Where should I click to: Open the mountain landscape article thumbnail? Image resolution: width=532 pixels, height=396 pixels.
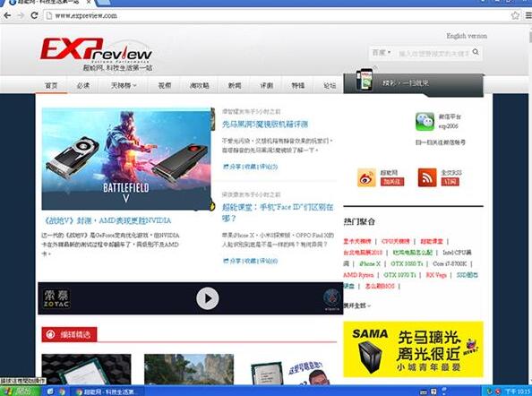pos(189,369)
